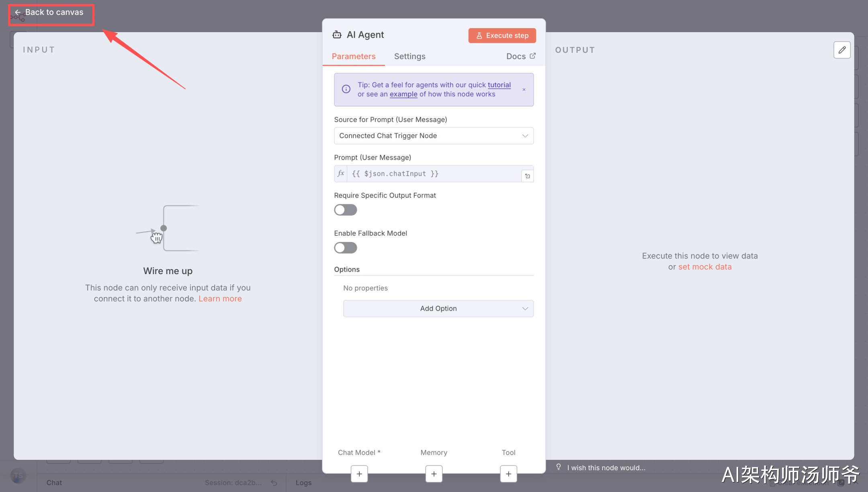
Task: Click the pencil edit output icon
Action: click(x=842, y=50)
